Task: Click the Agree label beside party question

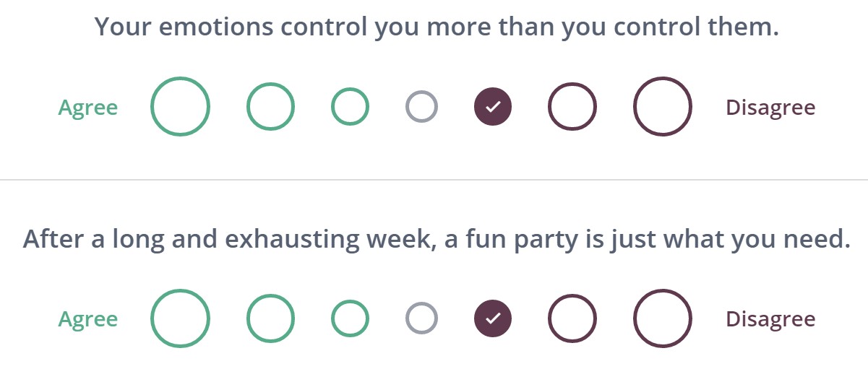Action: pos(88,319)
